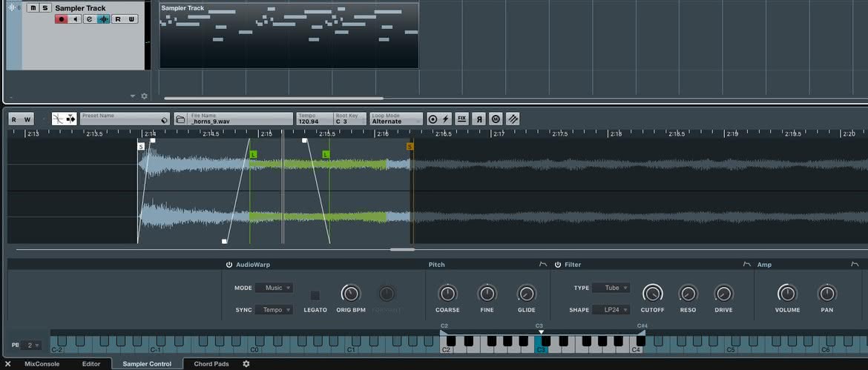868x370 pixels.
Task: Click the waveform horizontal scrollbar handle
Action: tap(402, 249)
